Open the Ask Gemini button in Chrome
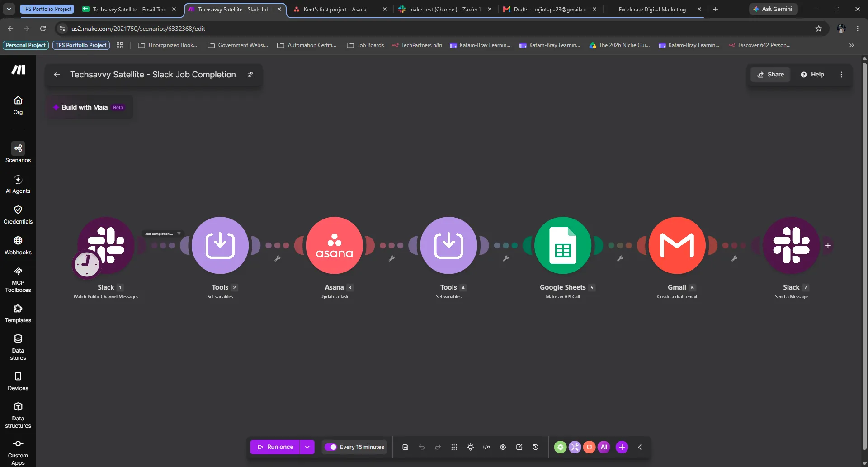Viewport: 868px width, 467px height. (773, 9)
